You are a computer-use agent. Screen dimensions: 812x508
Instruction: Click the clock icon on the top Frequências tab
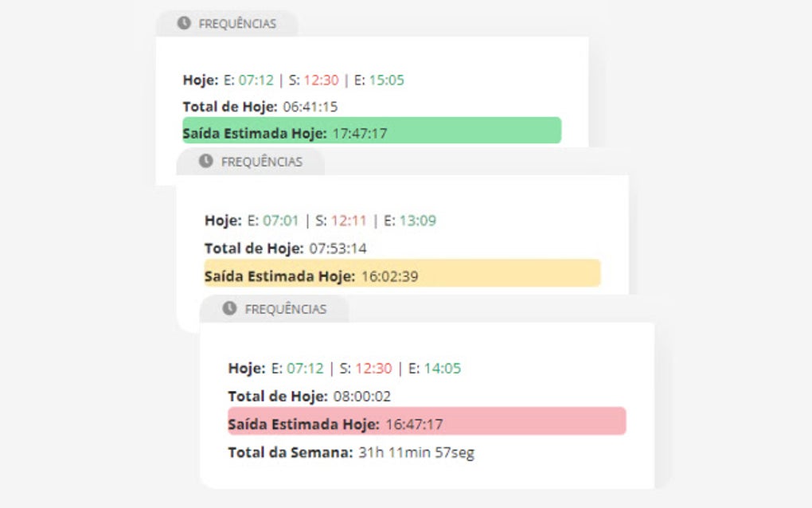pos(184,23)
